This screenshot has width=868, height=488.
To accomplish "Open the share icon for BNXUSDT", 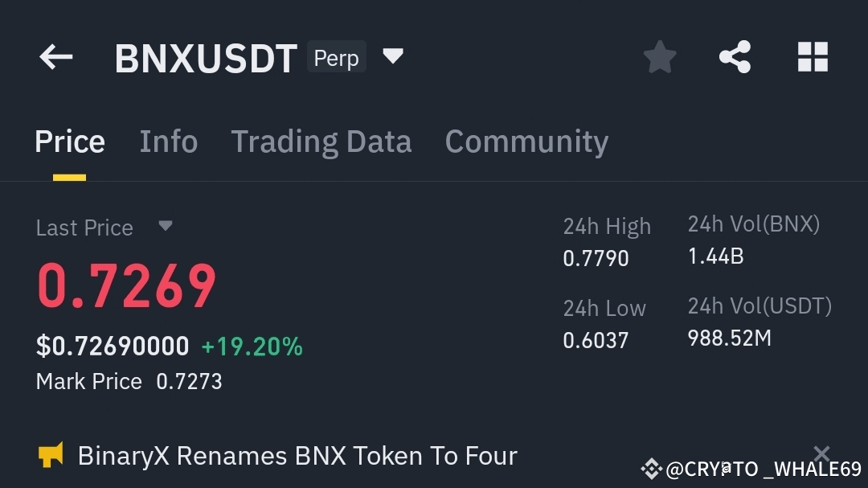I will tap(734, 56).
